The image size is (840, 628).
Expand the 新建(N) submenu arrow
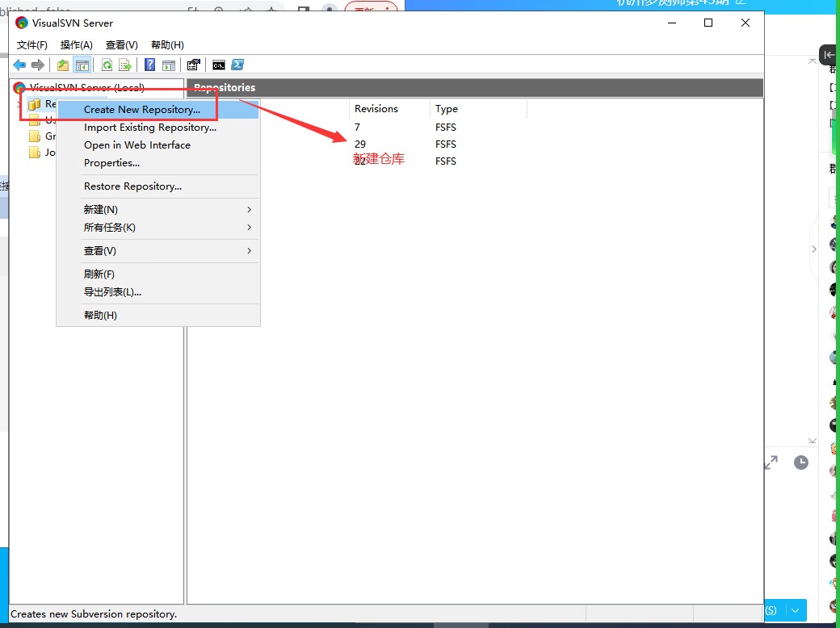click(x=249, y=209)
